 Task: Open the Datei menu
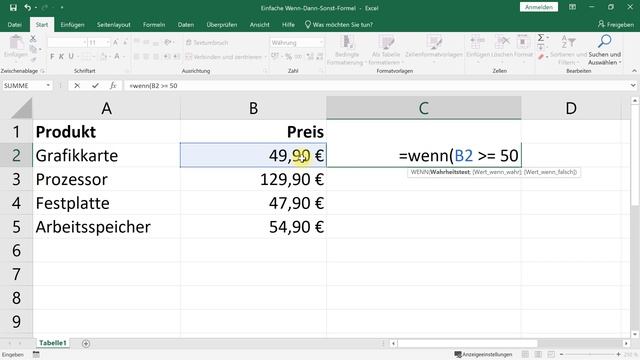(14, 24)
